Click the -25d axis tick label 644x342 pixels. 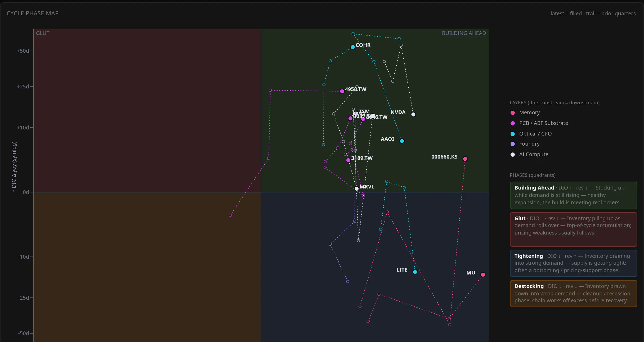click(x=24, y=298)
